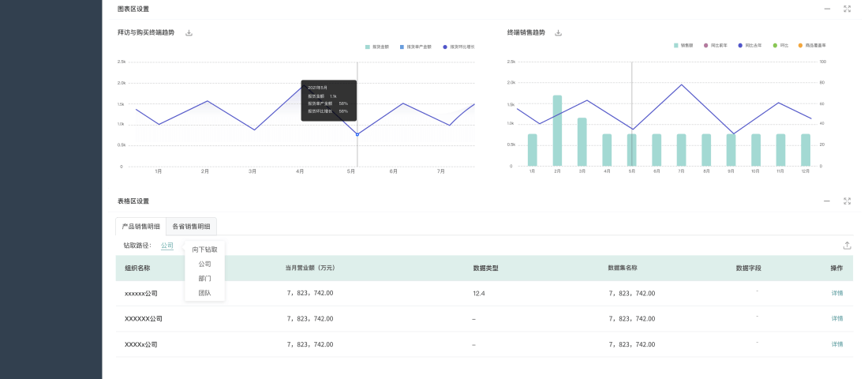This screenshot has height=379, width=868.
Task: Toggle 销售额 series in sales chart legend
Action: tap(683, 46)
